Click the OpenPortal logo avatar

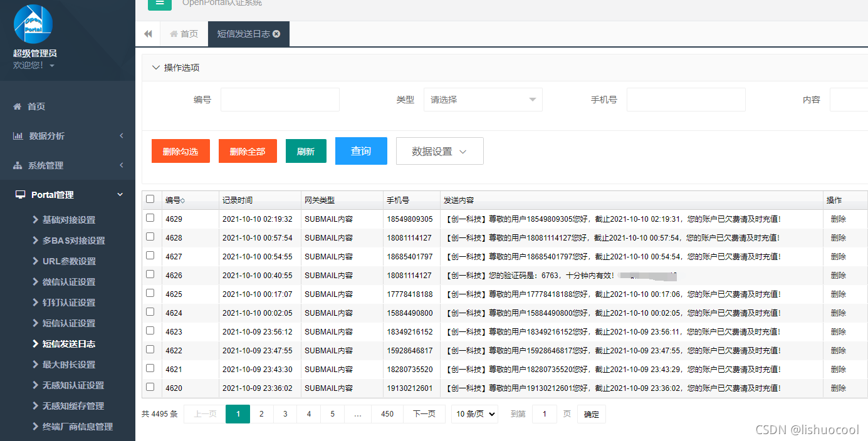coord(33,24)
